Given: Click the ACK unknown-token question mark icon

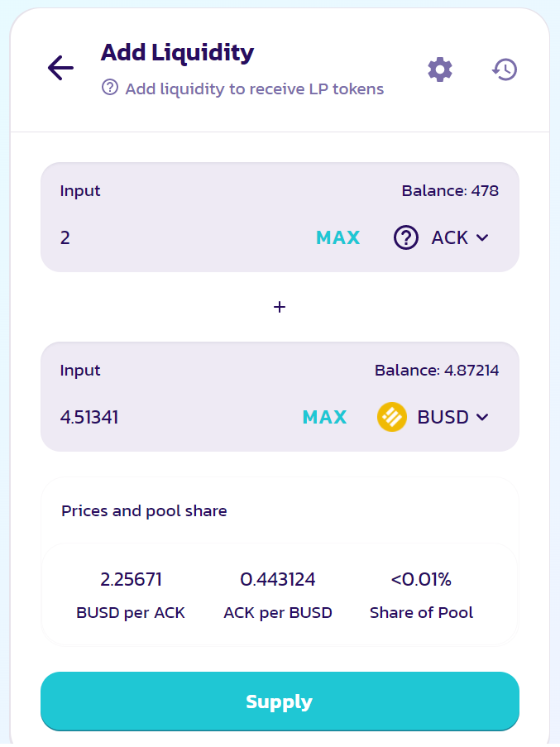Looking at the screenshot, I should [x=405, y=238].
